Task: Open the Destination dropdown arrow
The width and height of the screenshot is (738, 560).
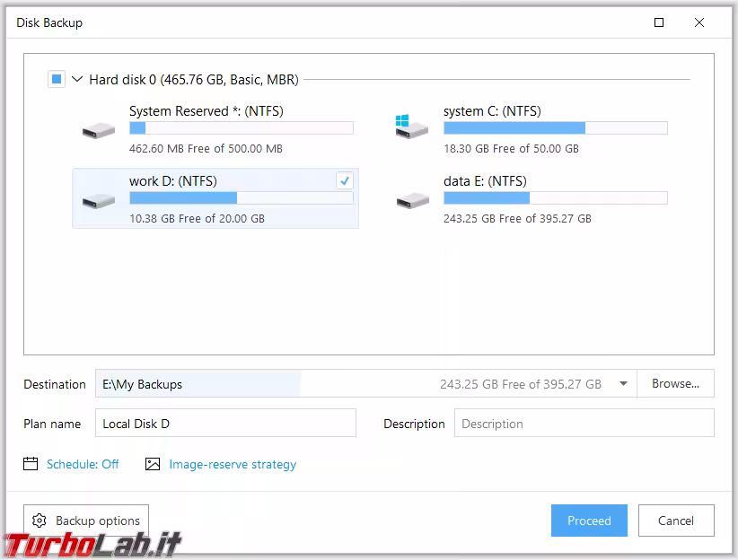Action: 623,384
